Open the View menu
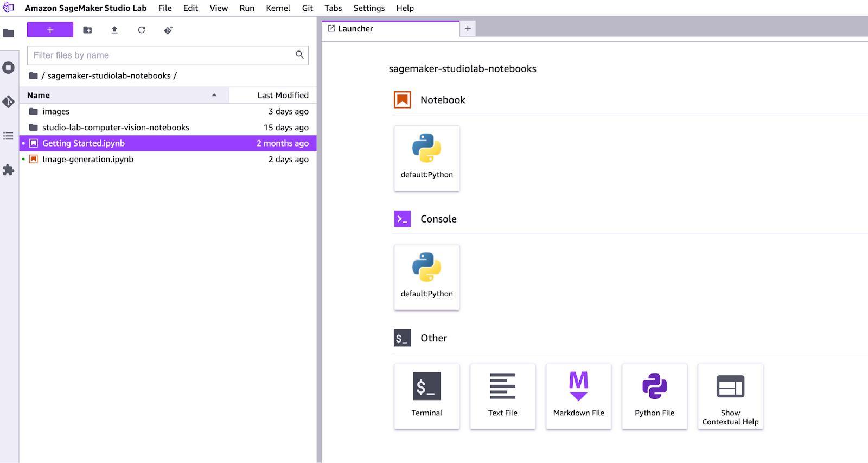The image size is (868, 463). pyautogui.click(x=219, y=8)
